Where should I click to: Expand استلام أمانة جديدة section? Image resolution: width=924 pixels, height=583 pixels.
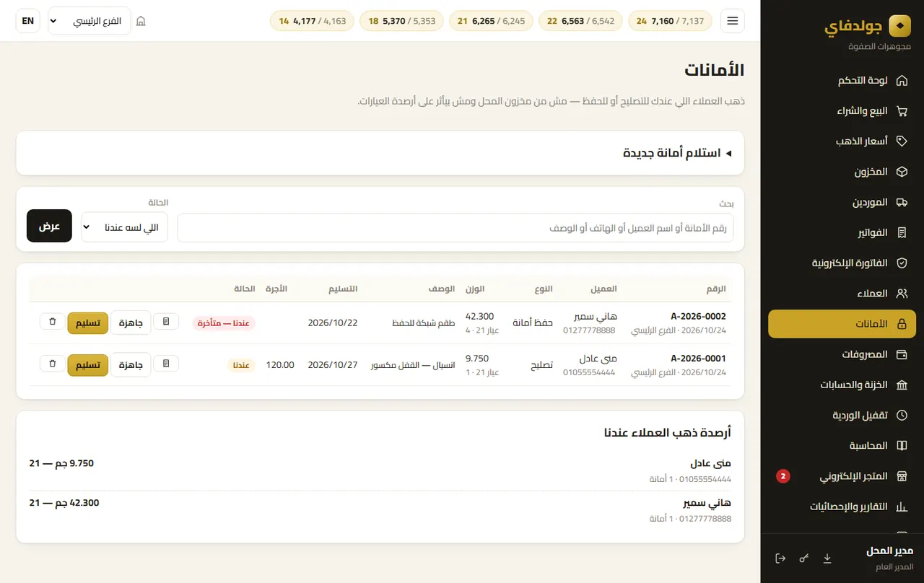click(677, 153)
